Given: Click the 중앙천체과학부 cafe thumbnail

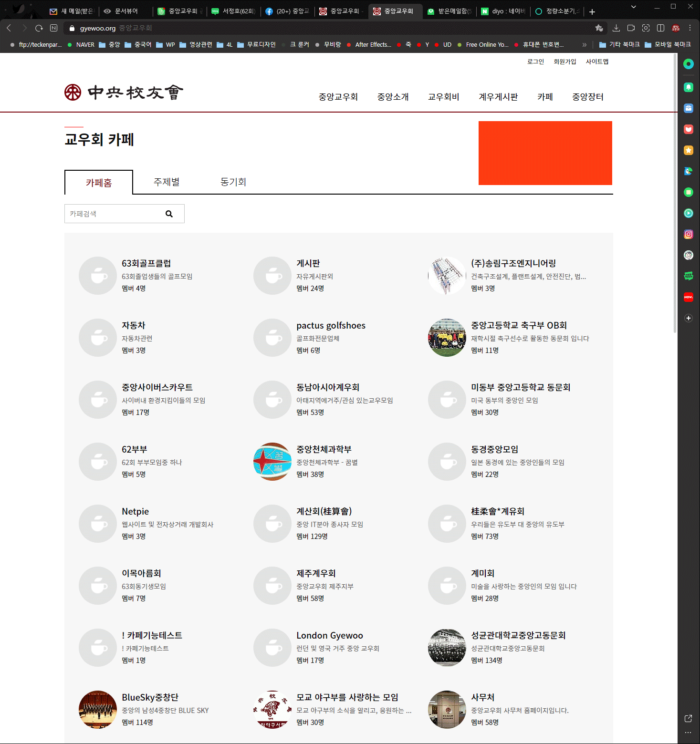Looking at the screenshot, I should point(272,462).
